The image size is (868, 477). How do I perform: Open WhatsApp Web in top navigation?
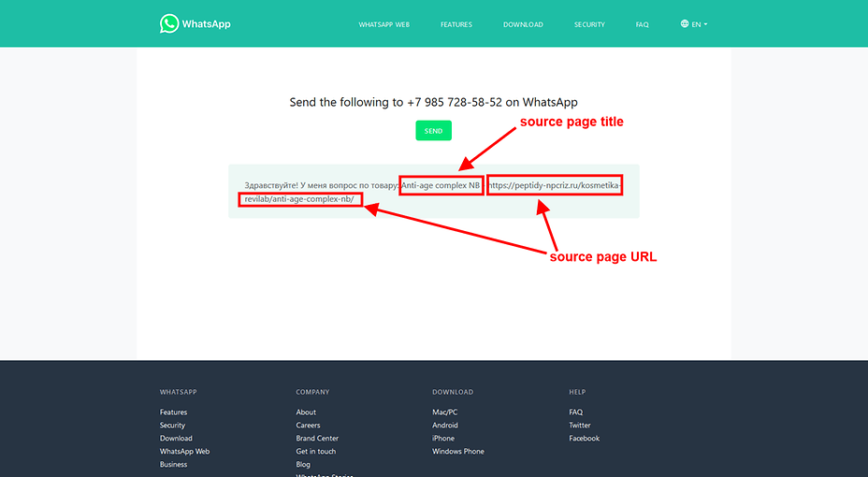click(x=384, y=24)
